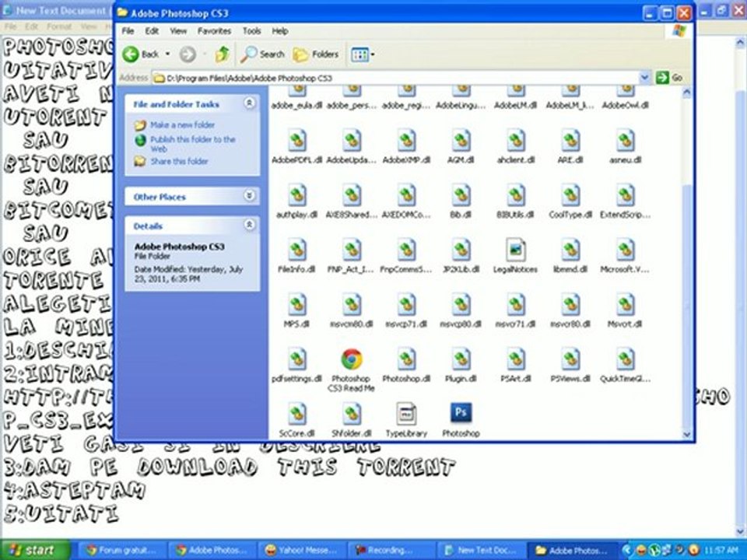Select the TypeLibrary file icon
The height and width of the screenshot is (560, 747).
pos(406,414)
